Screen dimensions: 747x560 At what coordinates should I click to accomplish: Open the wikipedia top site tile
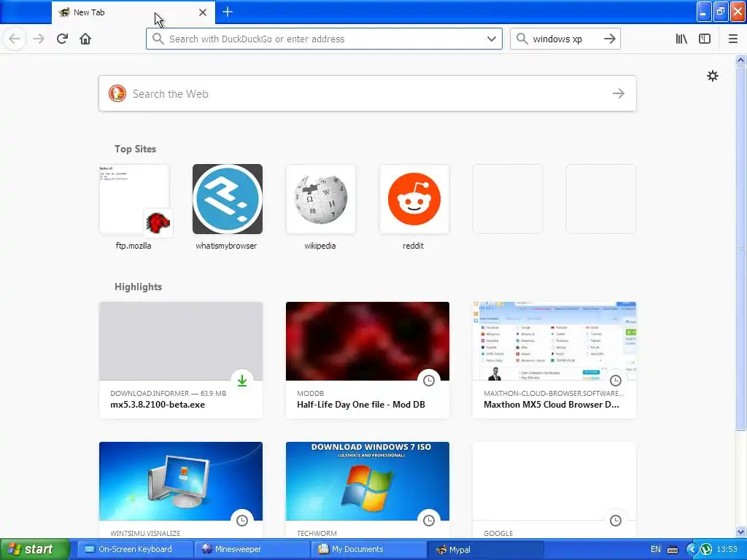321,199
